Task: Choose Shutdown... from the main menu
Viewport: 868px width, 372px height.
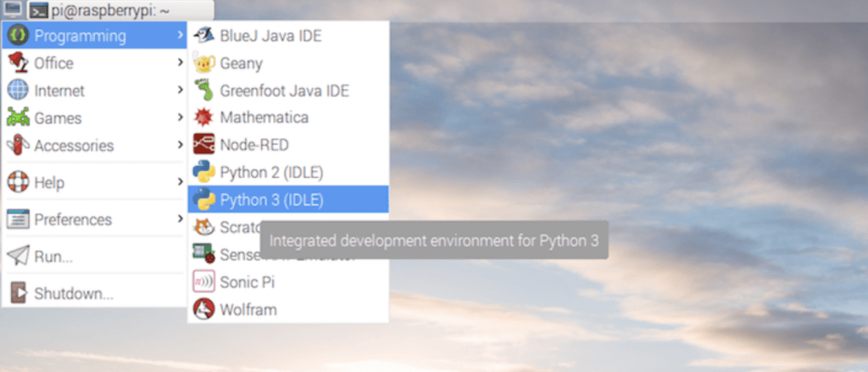Action: point(95,293)
